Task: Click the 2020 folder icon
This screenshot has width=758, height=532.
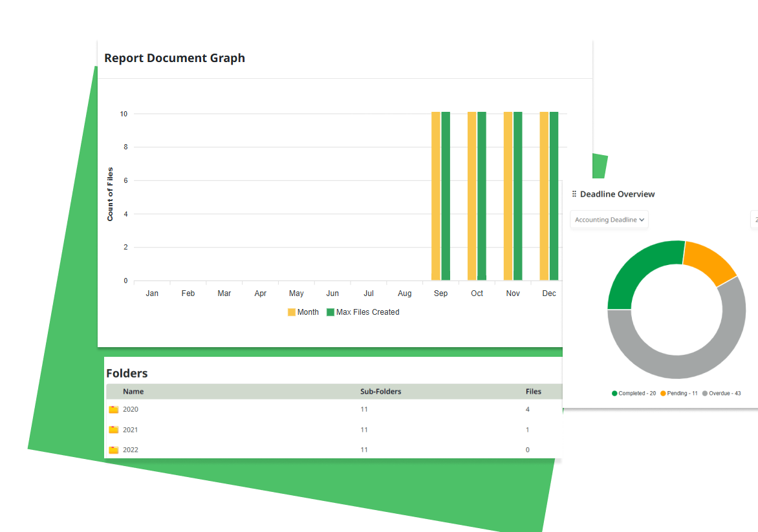Action: click(114, 409)
